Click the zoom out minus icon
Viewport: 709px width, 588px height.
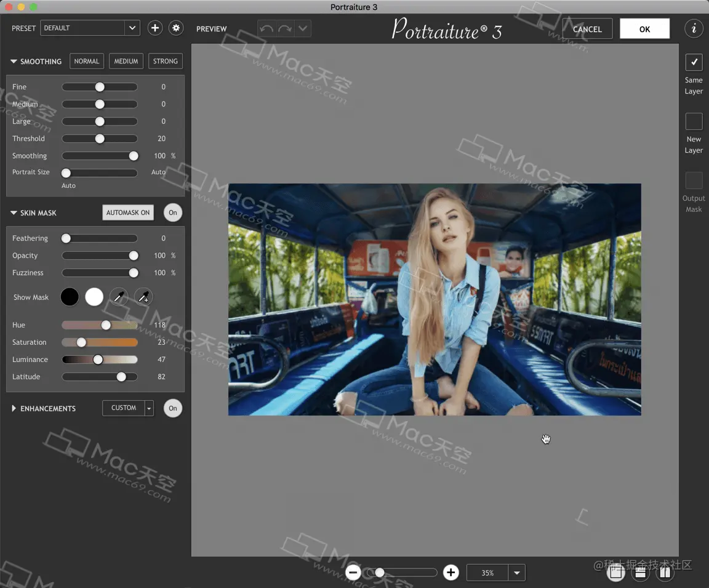pyautogui.click(x=353, y=572)
